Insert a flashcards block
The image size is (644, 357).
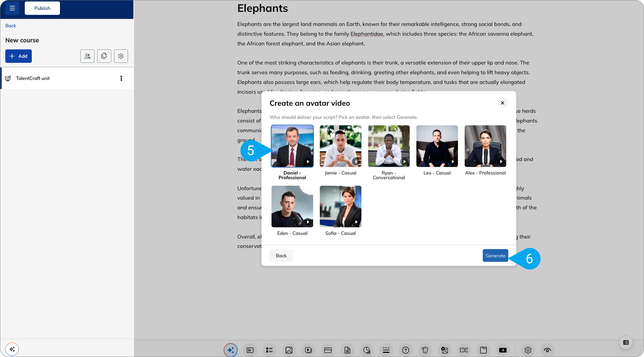[425, 350]
